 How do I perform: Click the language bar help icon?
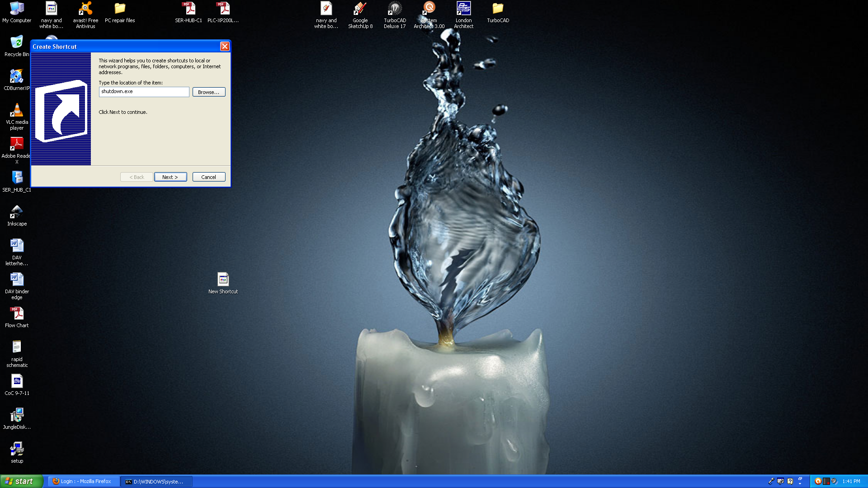(x=790, y=481)
